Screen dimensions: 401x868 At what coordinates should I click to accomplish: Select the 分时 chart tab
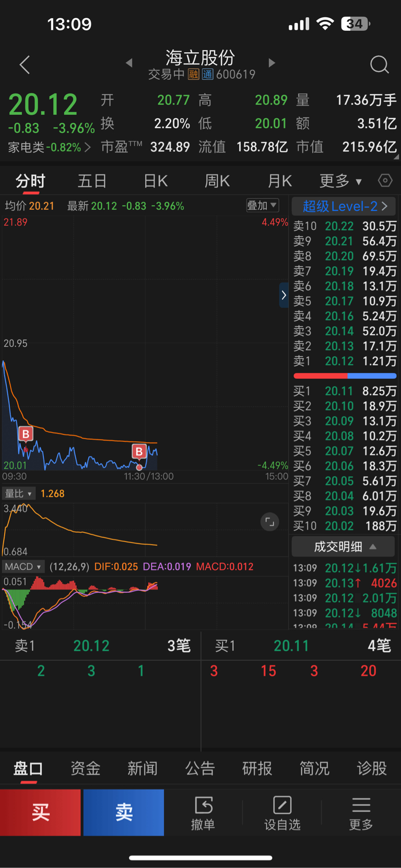click(x=30, y=181)
